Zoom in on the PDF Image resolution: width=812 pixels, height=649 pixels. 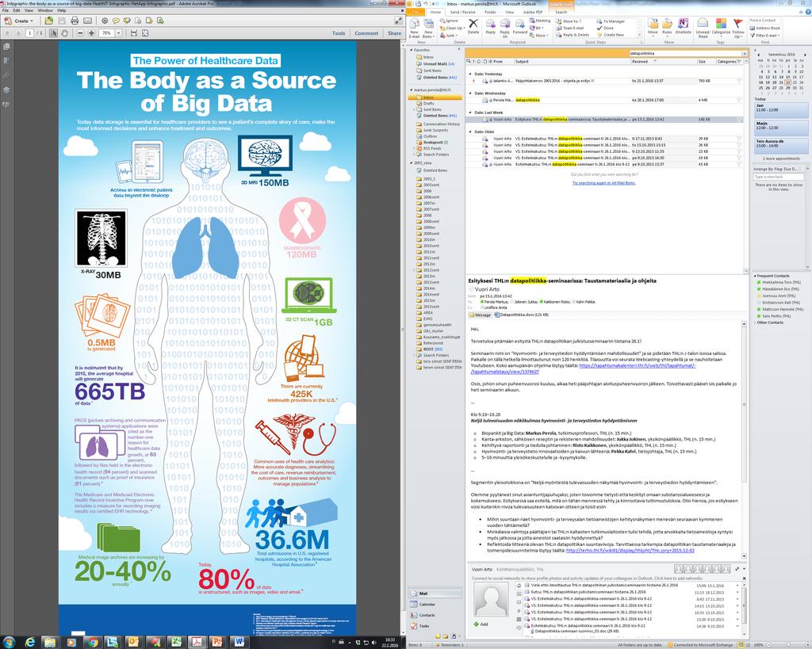pyautogui.click(x=91, y=33)
